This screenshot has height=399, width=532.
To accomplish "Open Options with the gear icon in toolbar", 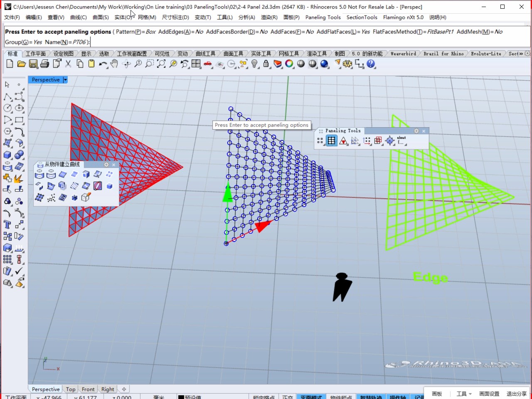I will click(347, 64).
